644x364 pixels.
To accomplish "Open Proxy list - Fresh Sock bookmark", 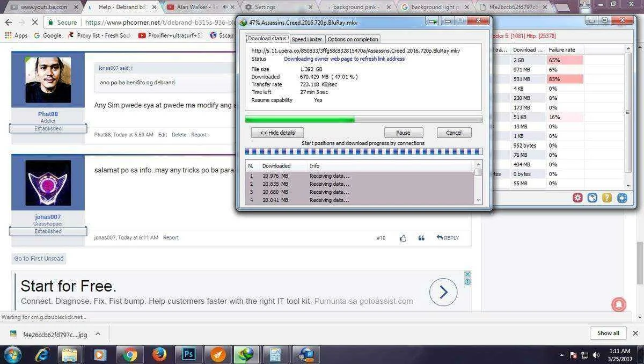I will pyautogui.click(x=99, y=35).
